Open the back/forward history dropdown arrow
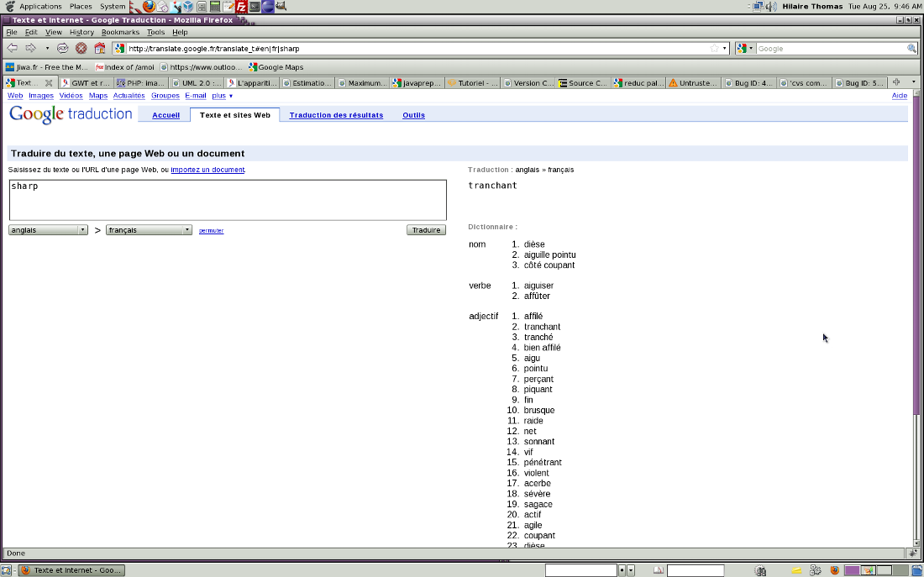The image size is (924, 577). click(47, 49)
